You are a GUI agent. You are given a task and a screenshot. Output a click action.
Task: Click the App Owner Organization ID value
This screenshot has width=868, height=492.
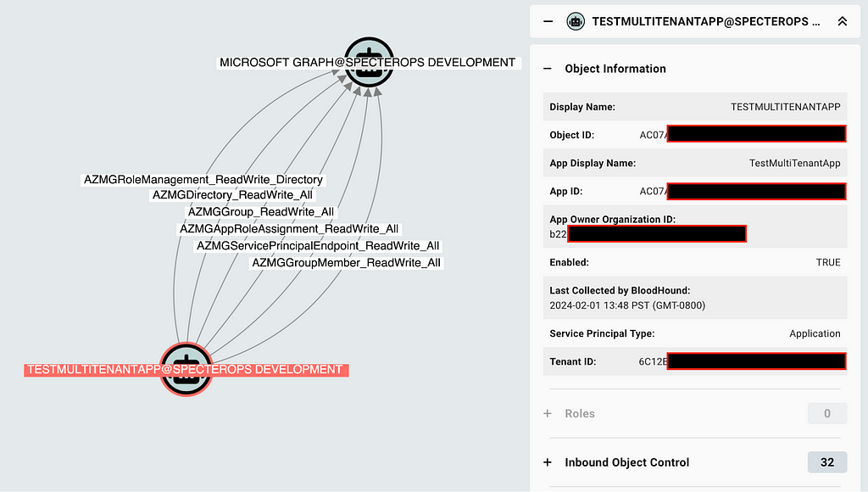click(648, 234)
